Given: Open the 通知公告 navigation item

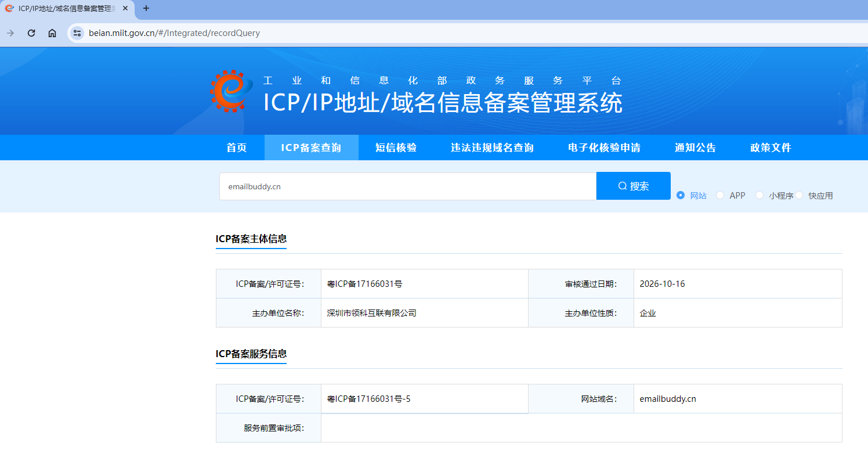Looking at the screenshot, I should pos(696,147).
